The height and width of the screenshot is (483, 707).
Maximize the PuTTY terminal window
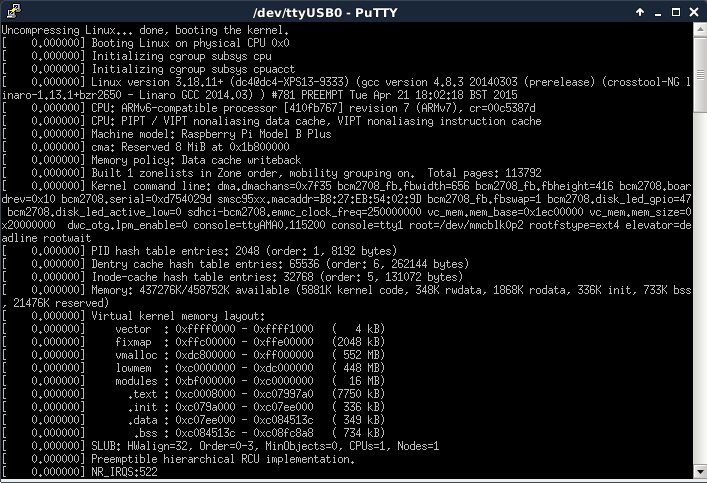678,10
